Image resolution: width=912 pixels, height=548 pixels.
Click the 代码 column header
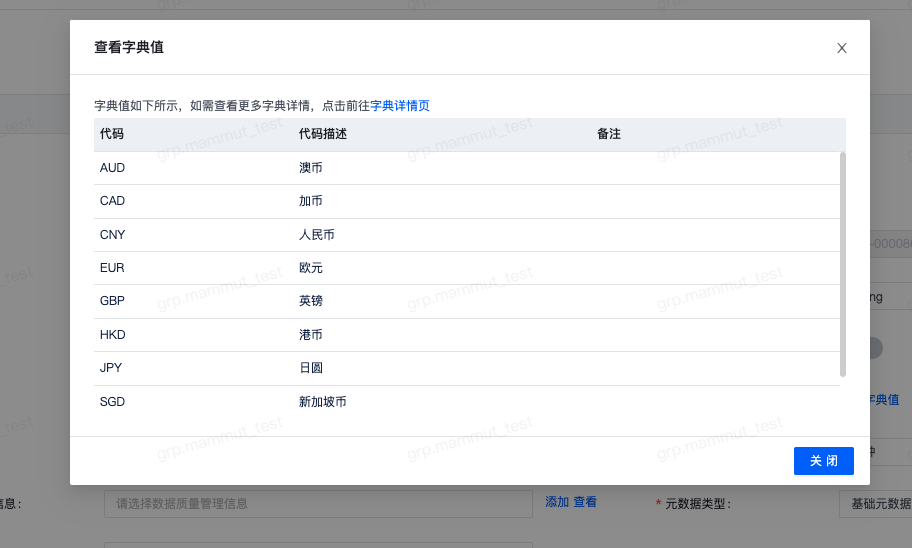[x=112, y=134]
